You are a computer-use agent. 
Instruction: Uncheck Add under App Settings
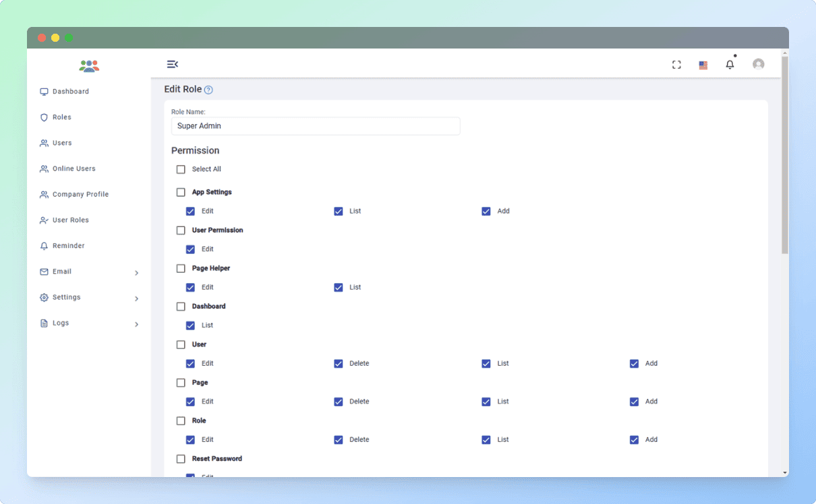[x=486, y=211]
